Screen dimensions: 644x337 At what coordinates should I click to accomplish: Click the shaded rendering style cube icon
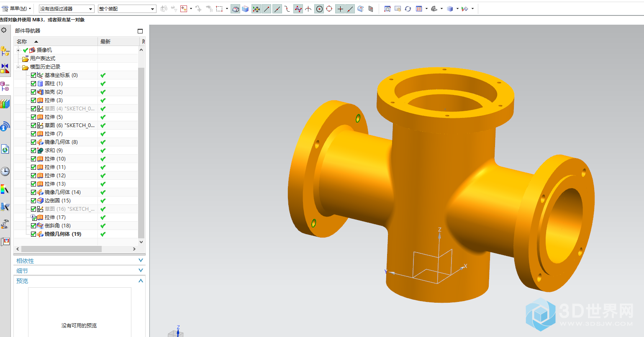pyautogui.click(x=450, y=8)
